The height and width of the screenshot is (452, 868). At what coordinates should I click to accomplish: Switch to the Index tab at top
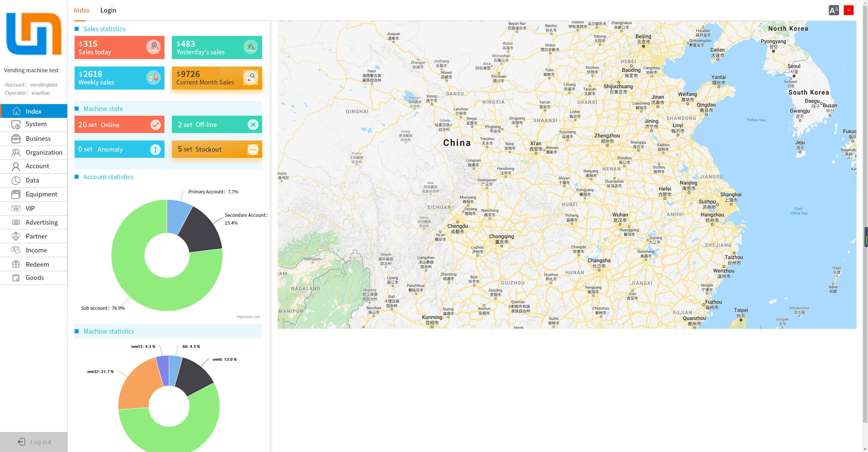tap(82, 10)
